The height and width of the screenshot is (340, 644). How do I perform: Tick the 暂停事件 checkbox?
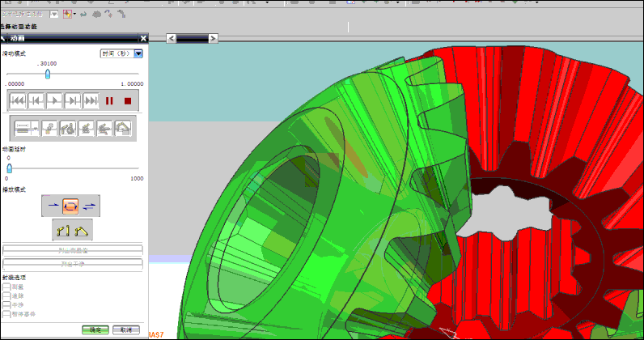coord(6,313)
